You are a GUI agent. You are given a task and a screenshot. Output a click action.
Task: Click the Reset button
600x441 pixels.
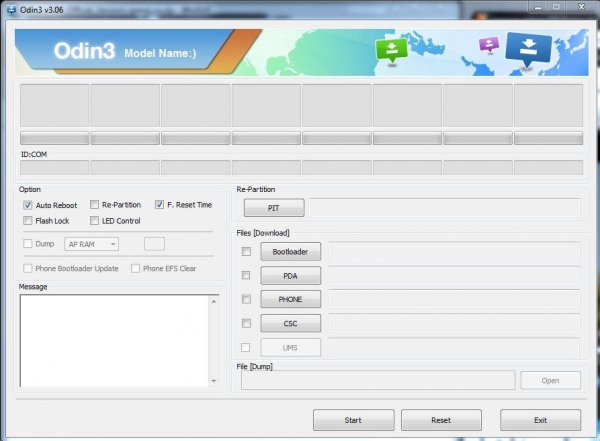pos(441,420)
